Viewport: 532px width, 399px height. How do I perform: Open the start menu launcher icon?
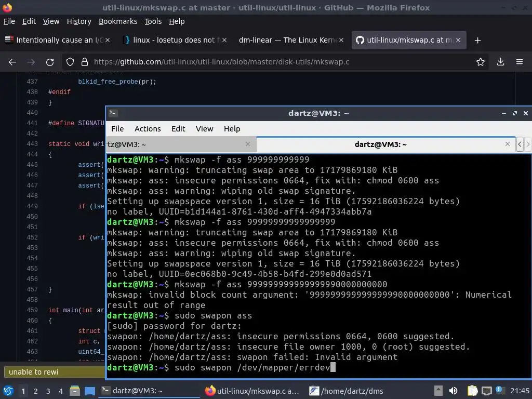click(x=8, y=391)
